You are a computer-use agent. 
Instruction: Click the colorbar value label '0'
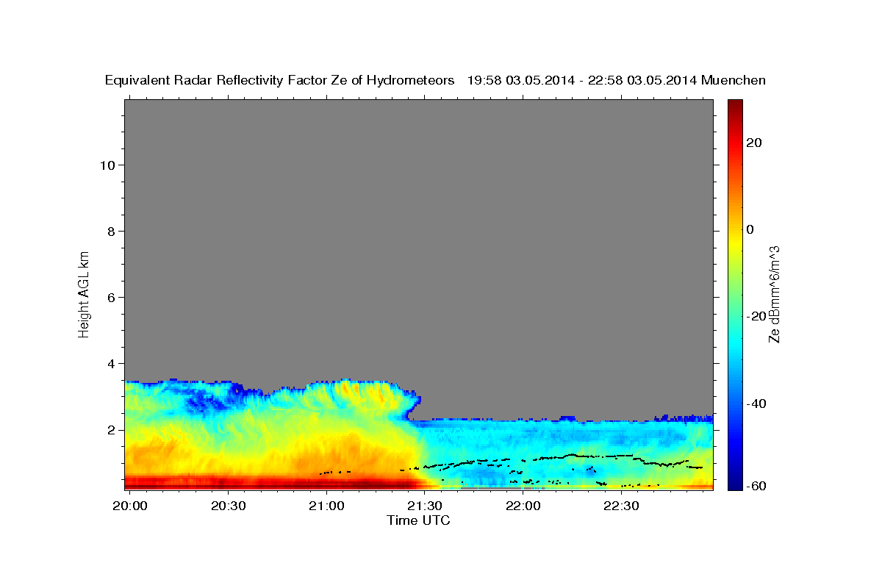coord(750,229)
